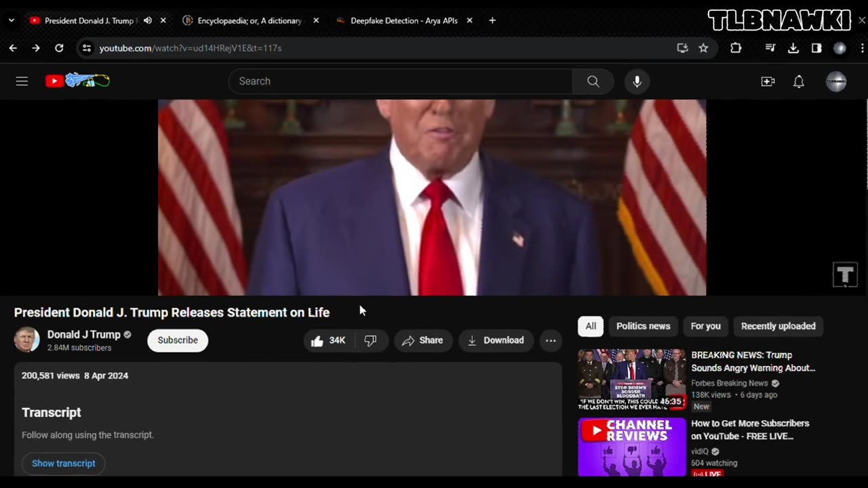
Task: Open a new browser tab
Action: click(x=492, y=20)
